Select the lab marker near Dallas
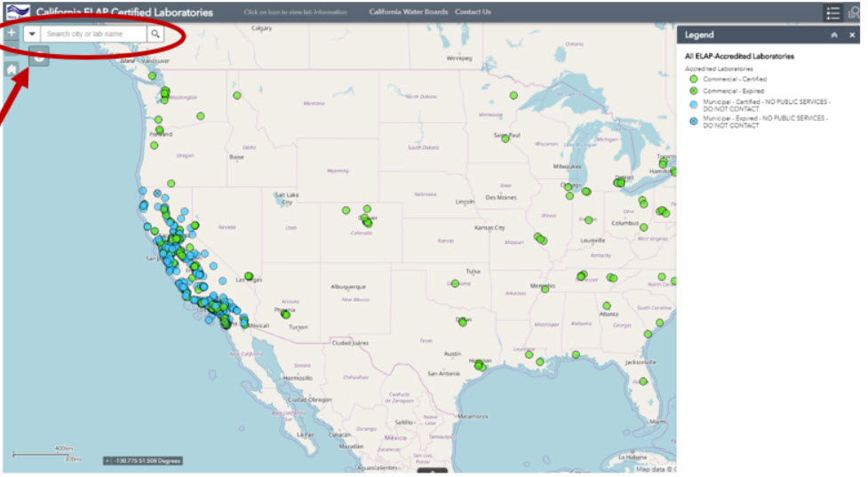Image resolution: width=868 pixels, height=477 pixels. coord(463,322)
